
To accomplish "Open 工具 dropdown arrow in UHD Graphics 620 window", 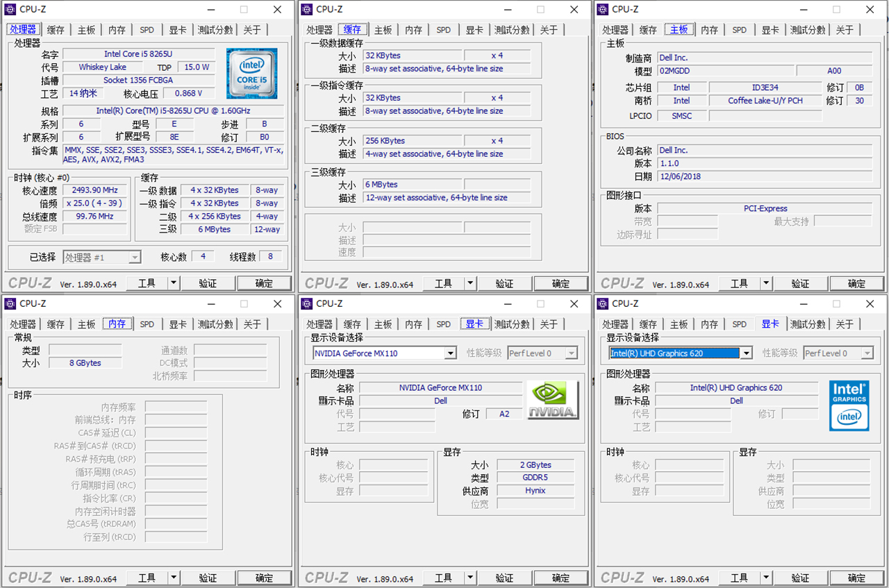I will pos(766,578).
